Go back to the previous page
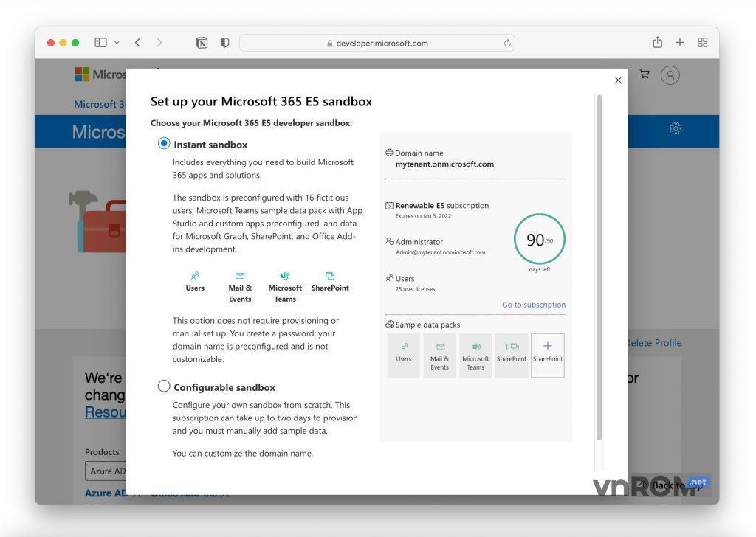The width and height of the screenshot is (756, 537). pos(138,43)
